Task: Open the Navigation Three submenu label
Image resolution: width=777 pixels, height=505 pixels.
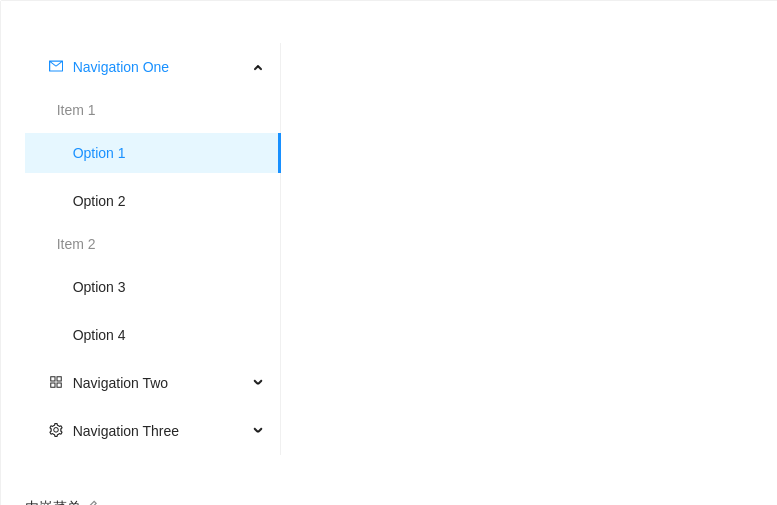Action: [125, 431]
